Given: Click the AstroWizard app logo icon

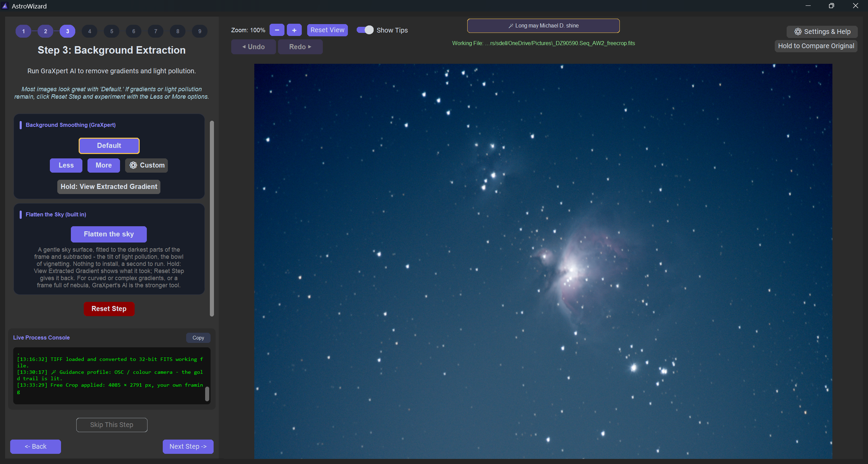Looking at the screenshot, I should 5,6.
